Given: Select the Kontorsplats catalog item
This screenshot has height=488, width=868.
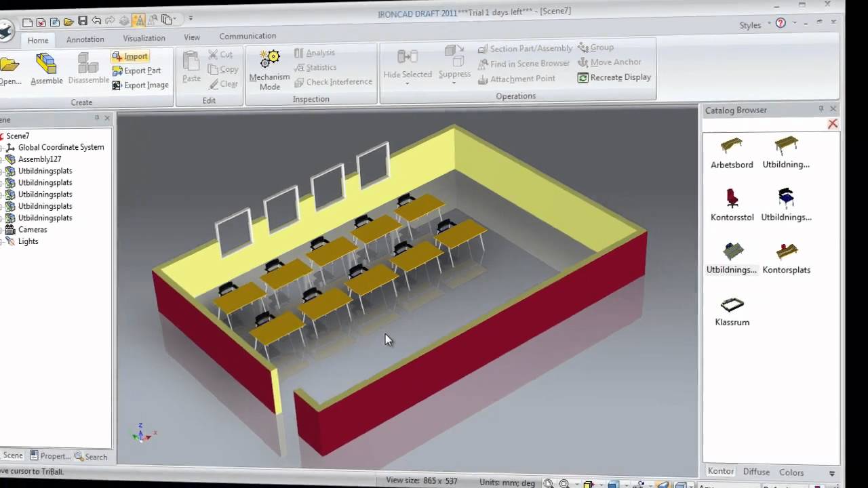Looking at the screenshot, I should [786, 258].
